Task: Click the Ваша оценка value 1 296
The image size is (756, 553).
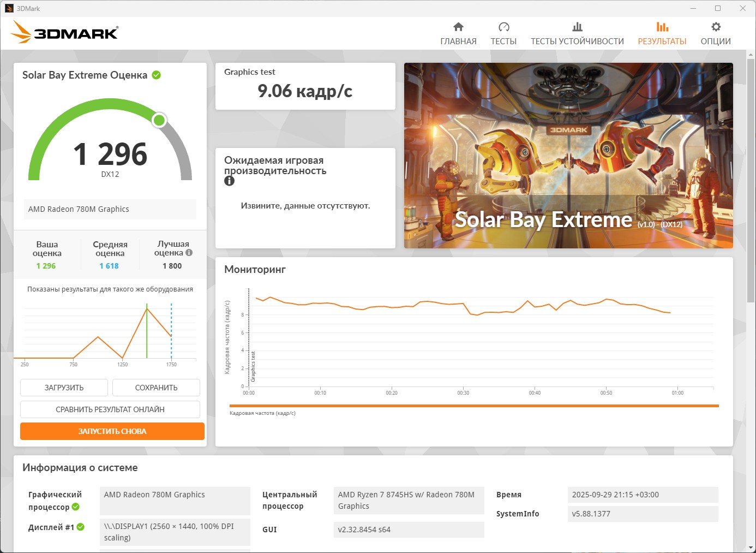Action: [x=46, y=266]
